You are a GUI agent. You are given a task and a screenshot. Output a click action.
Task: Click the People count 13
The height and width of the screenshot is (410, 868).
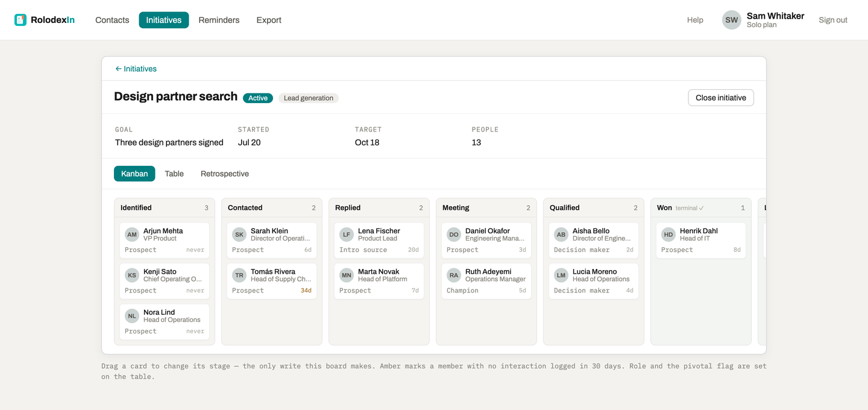tap(476, 142)
